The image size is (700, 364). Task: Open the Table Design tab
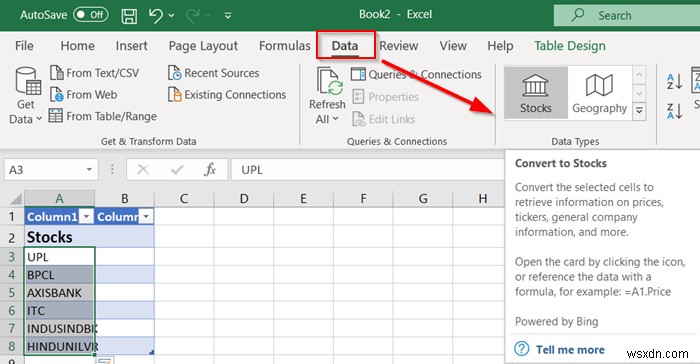pyautogui.click(x=570, y=46)
